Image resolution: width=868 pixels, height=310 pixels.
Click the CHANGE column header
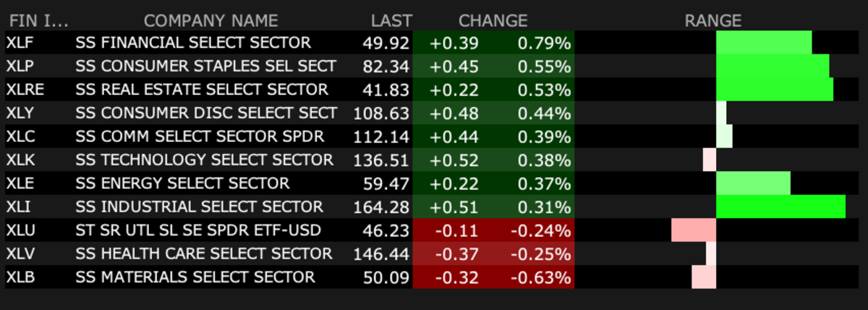[493, 21]
